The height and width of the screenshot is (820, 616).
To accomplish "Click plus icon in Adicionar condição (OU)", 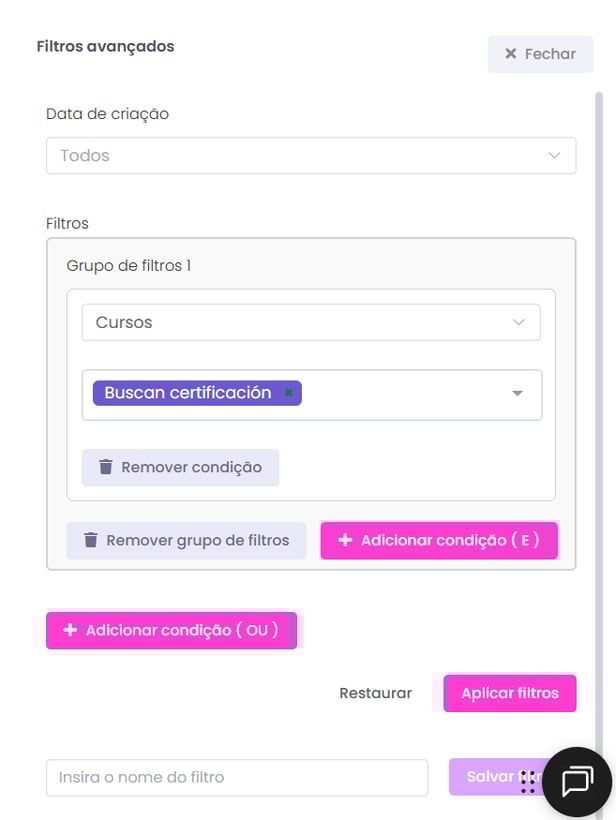I will (x=70, y=630).
